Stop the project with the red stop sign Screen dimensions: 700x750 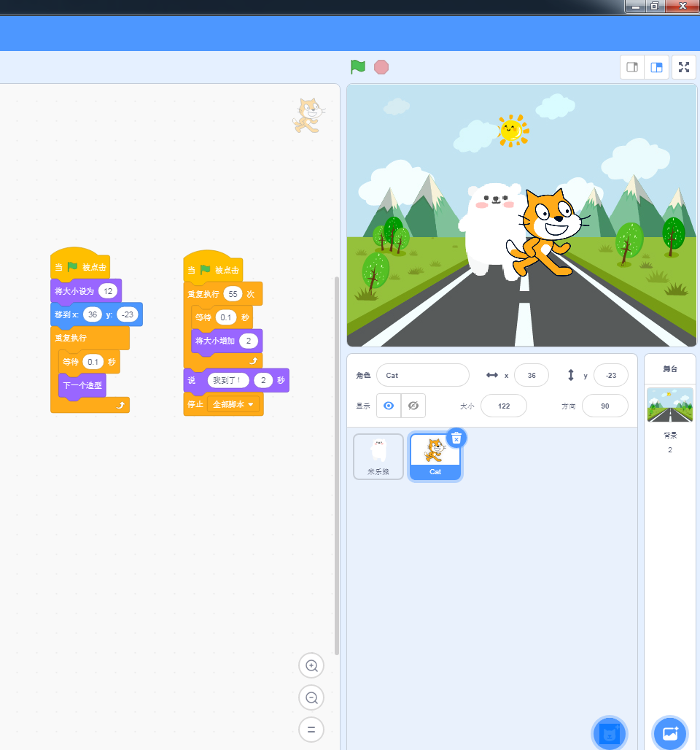[x=381, y=67]
